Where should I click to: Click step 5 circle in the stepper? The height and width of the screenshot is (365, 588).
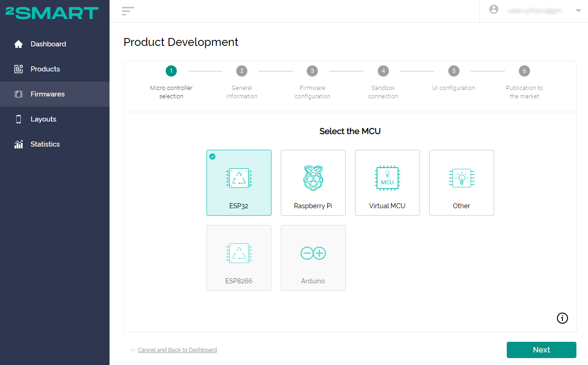point(454,71)
